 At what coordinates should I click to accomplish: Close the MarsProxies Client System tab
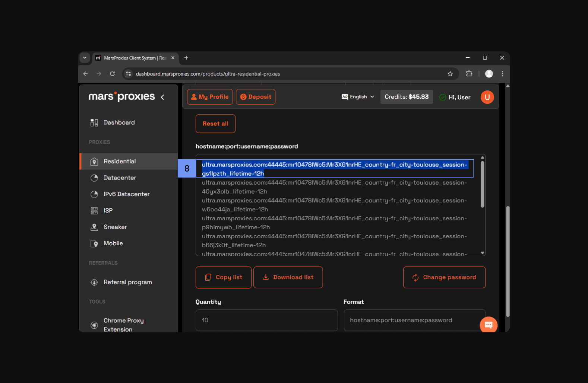(x=173, y=58)
